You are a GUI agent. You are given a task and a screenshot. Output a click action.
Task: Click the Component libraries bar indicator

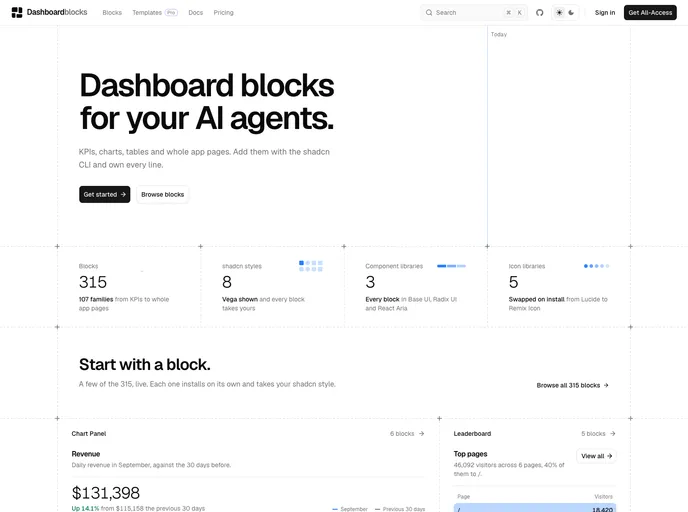451,266
